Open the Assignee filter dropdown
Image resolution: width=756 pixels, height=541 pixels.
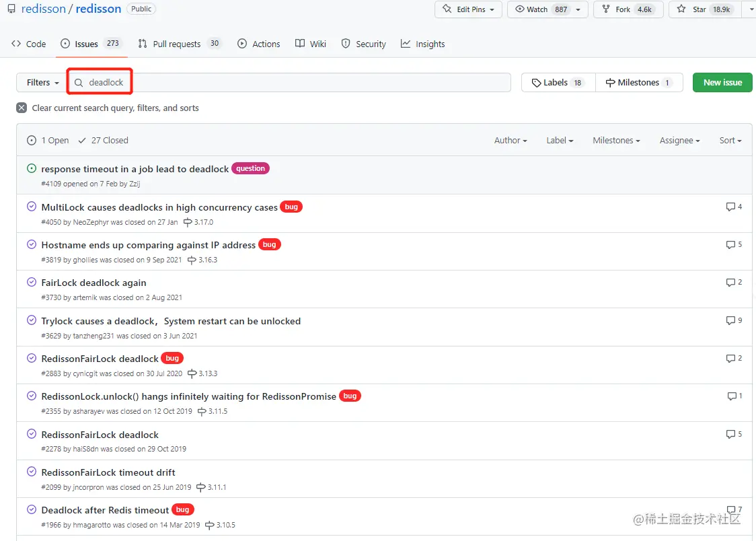pos(680,141)
